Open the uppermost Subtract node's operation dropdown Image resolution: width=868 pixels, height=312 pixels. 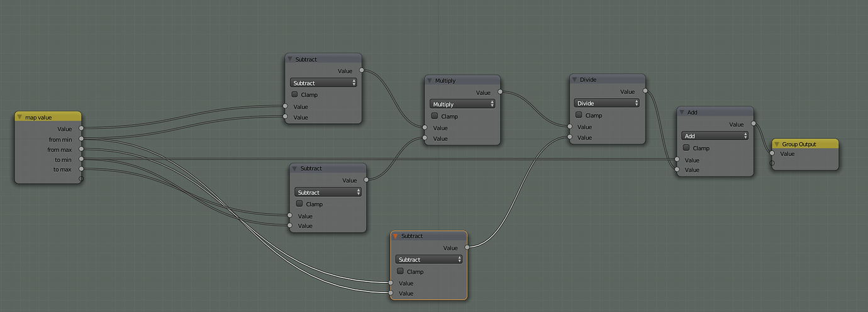tap(323, 82)
